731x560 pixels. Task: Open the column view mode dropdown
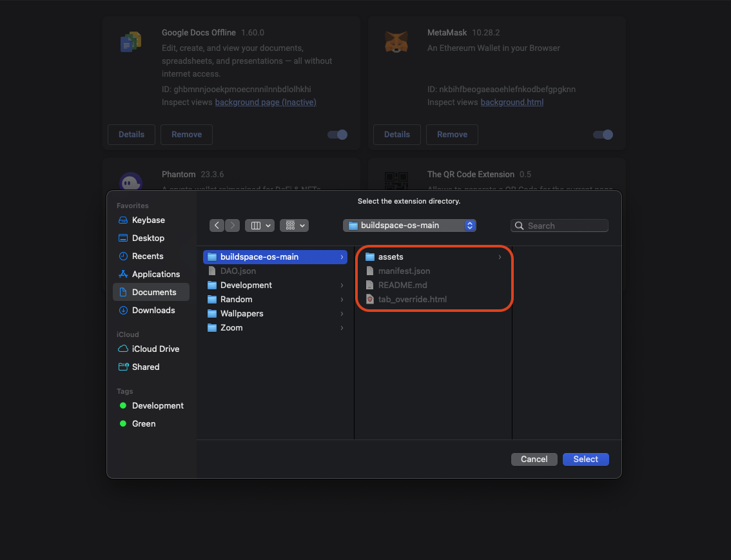pos(260,226)
